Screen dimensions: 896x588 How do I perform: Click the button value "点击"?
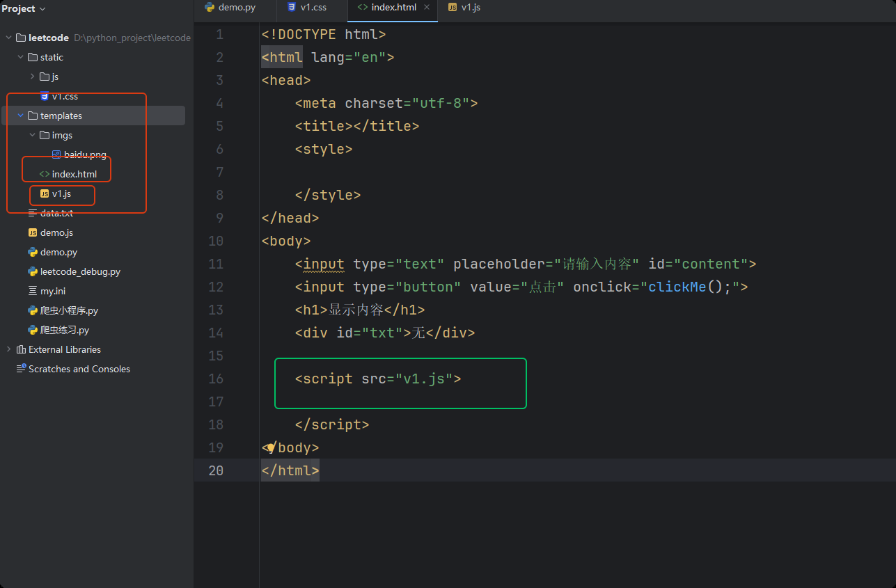[x=543, y=287]
